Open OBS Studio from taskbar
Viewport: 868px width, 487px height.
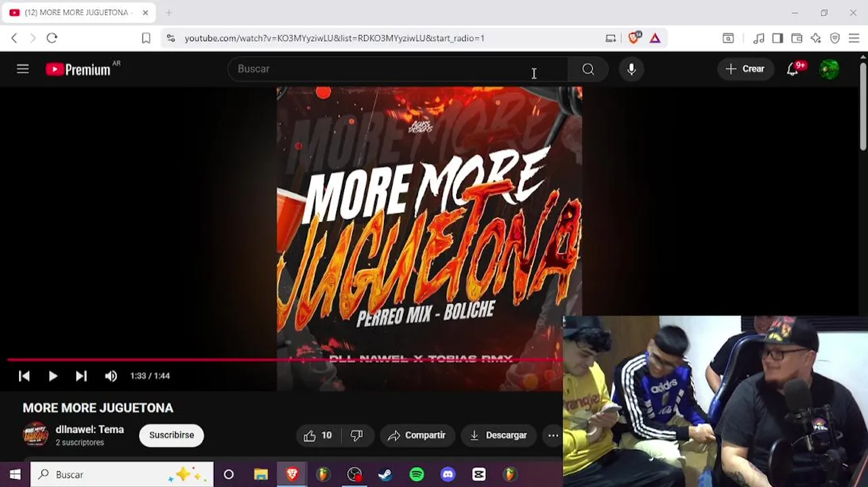pyautogui.click(x=354, y=475)
